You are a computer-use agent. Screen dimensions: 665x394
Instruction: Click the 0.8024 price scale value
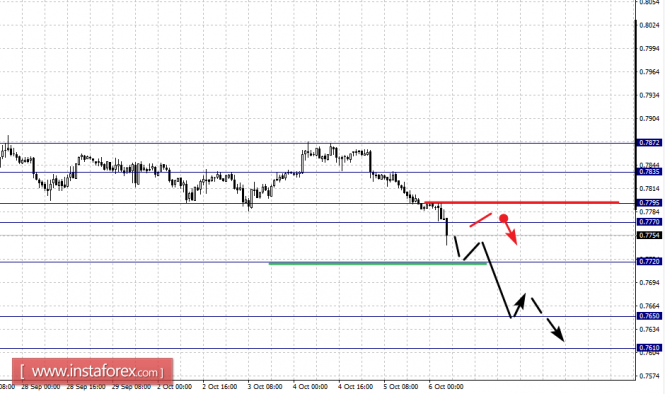tap(649, 25)
